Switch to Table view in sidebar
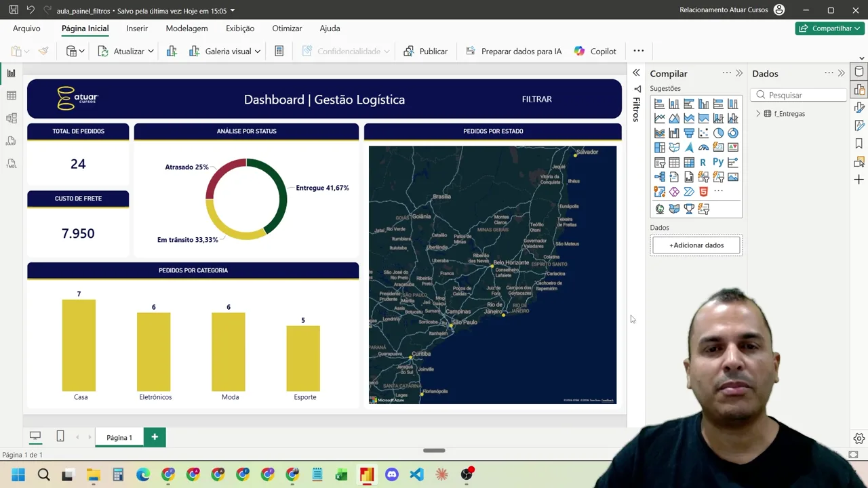Image resolution: width=868 pixels, height=488 pixels. pos(11,96)
